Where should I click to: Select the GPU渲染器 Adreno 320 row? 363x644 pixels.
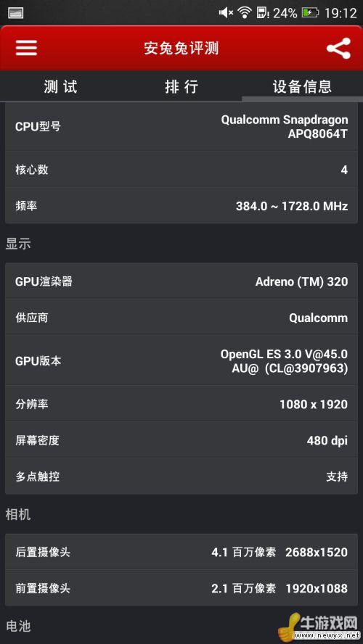[x=181, y=281]
